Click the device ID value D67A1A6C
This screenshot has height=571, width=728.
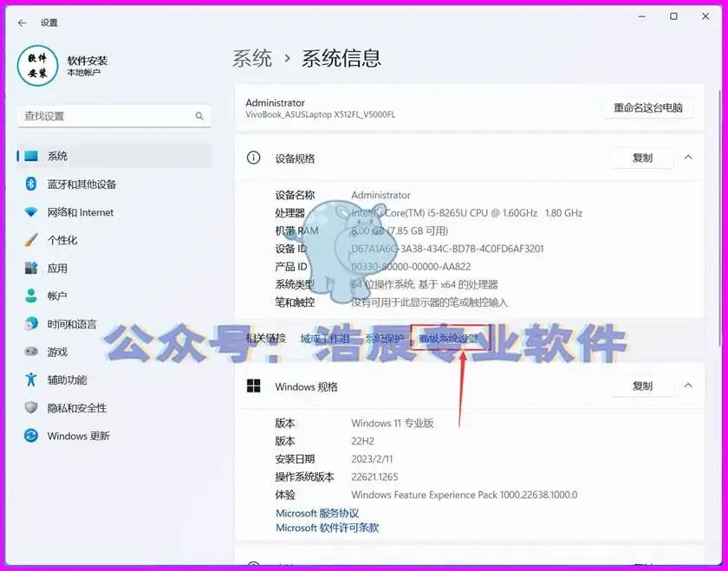point(447,249)
